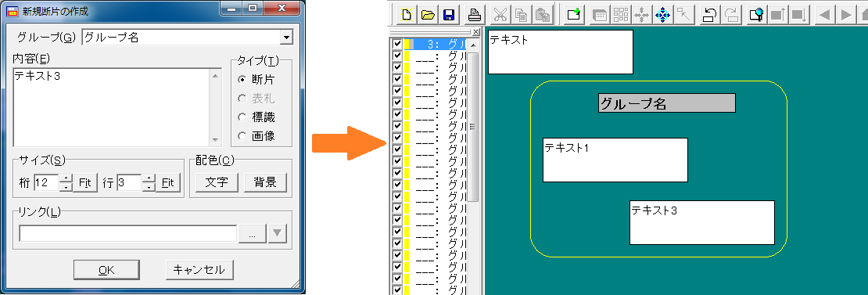Decrease 行 value with down spinner
The image size is (868, 295).
[x=149, y=187]
